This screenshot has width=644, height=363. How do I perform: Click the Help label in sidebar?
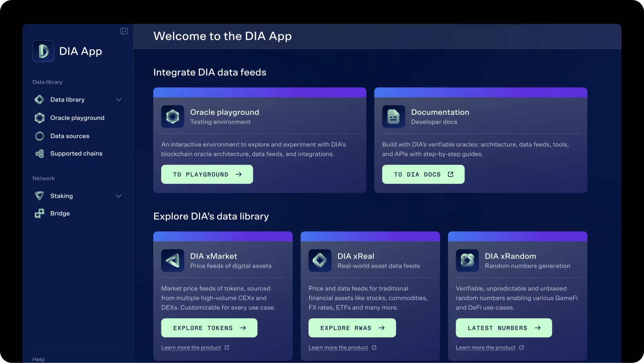click(x=39, y=359)
